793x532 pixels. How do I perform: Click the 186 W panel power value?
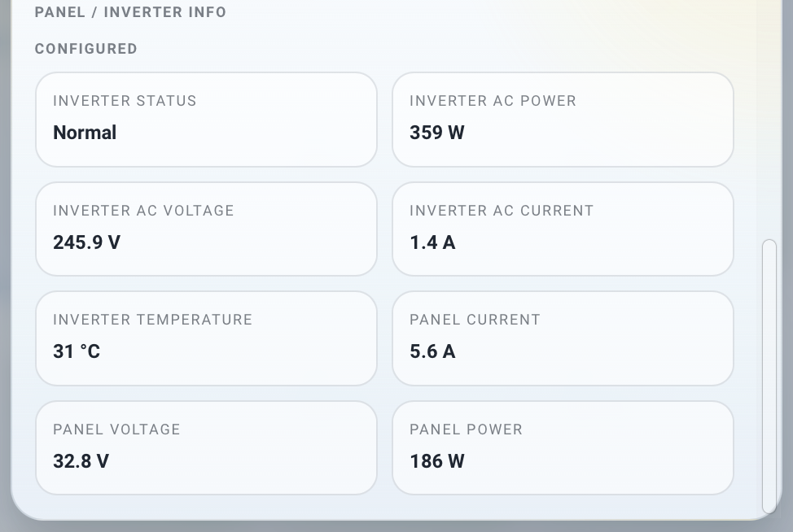coord(437,460)
